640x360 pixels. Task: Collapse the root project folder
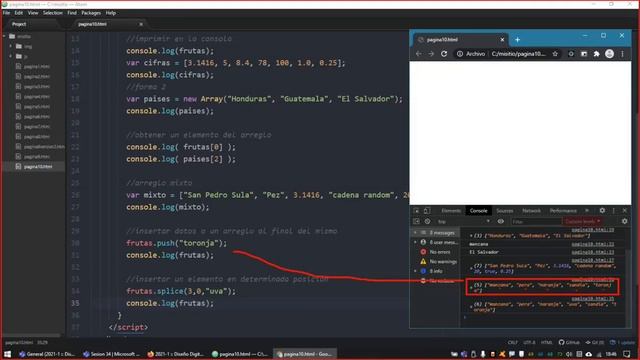[x=4, y=36]
